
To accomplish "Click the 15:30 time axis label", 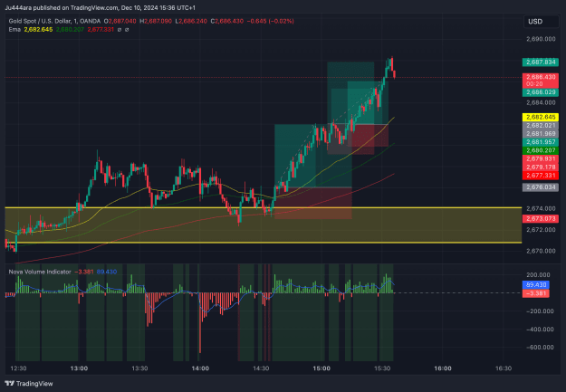I will [382, 368].
